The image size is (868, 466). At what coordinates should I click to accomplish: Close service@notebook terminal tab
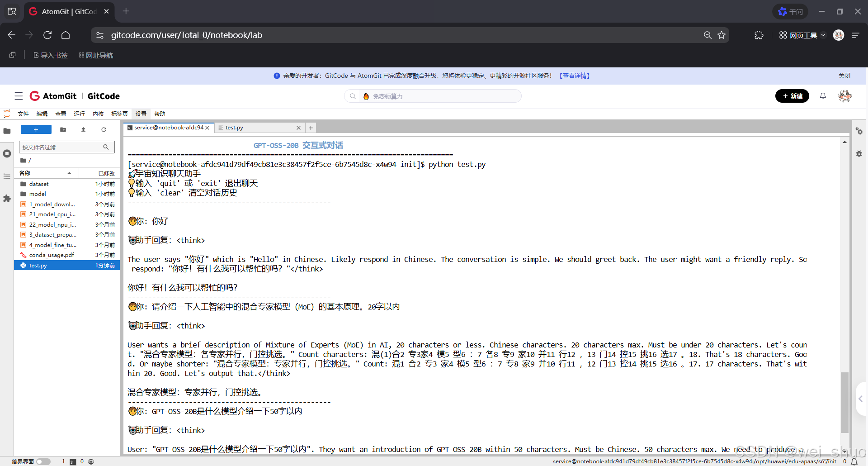[x=208, y=128]
